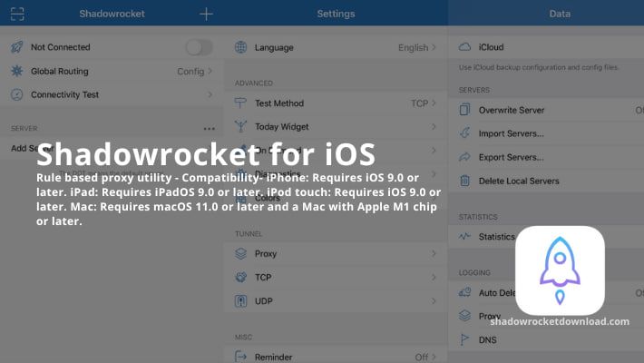The width and height of the screenshot is (644, 363).
Task: Click the Delete Local Servers trash icon
Action: [x=464, y=181]
